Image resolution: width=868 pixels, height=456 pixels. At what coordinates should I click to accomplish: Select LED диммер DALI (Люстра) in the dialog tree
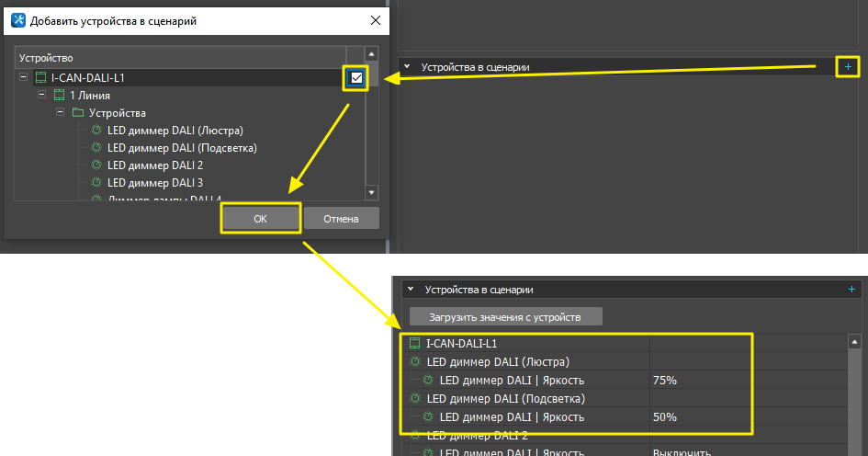click(175, 131)
